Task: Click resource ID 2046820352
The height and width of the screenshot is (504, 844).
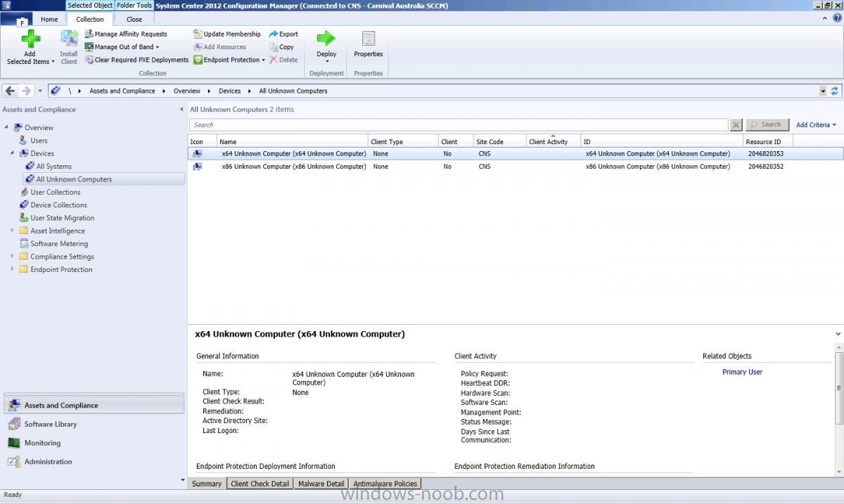Action: coord(766,167)
